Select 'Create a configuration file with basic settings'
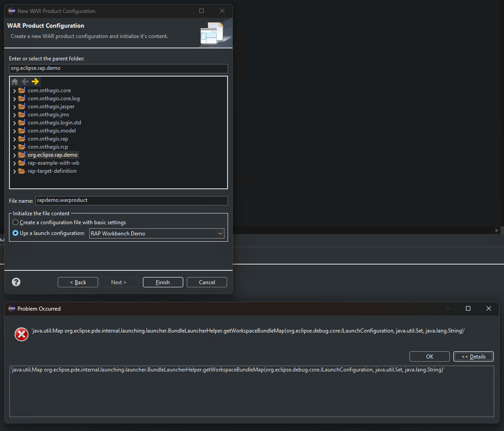Image resolution: width=504 pixels, height=431 pixels. (x=15, y=222)
